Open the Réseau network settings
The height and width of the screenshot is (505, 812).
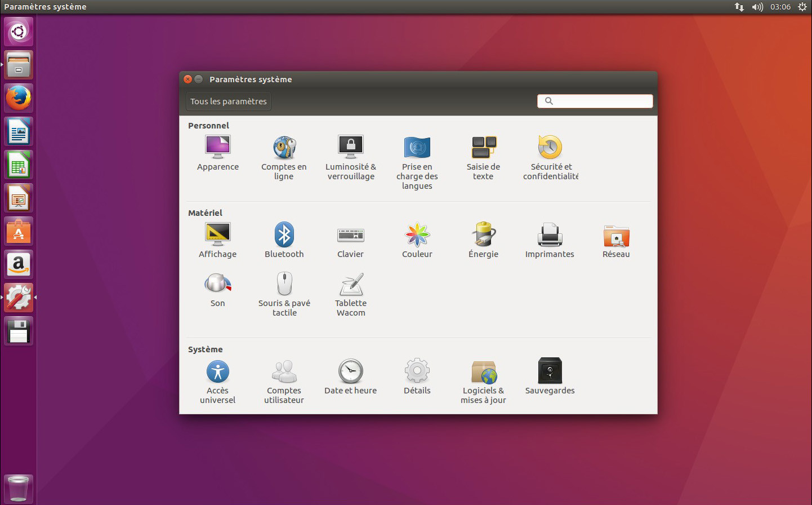[617, 241]
